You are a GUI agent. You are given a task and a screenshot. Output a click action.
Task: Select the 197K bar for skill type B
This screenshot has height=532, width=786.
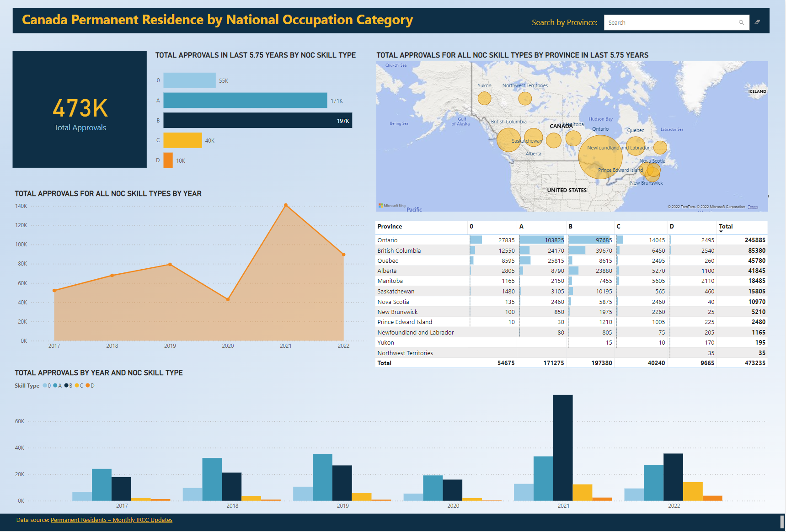(256, 120)
